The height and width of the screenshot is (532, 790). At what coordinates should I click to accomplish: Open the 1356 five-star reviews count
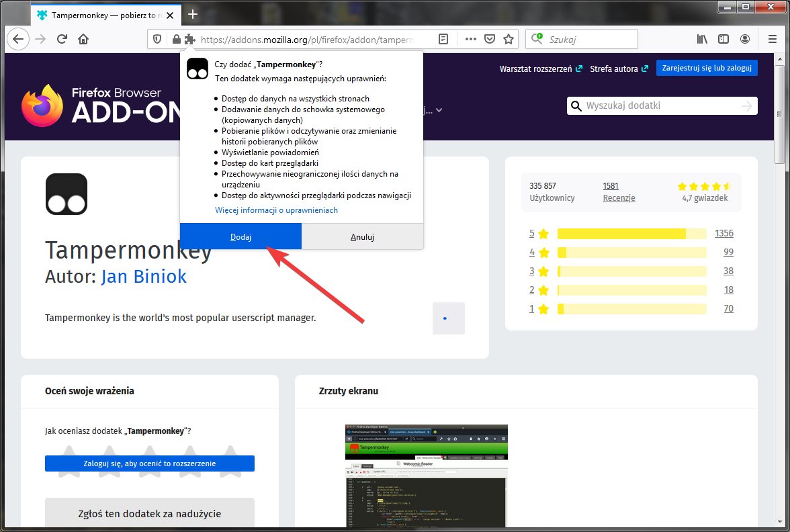724,233
